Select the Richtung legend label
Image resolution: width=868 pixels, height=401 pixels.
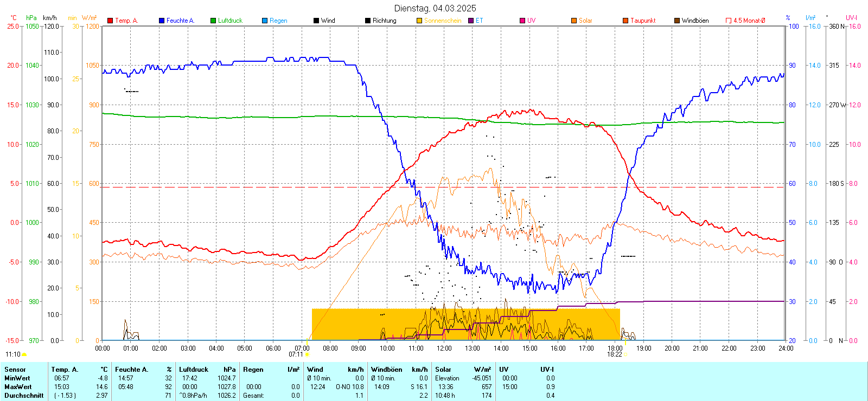[384, 21]
